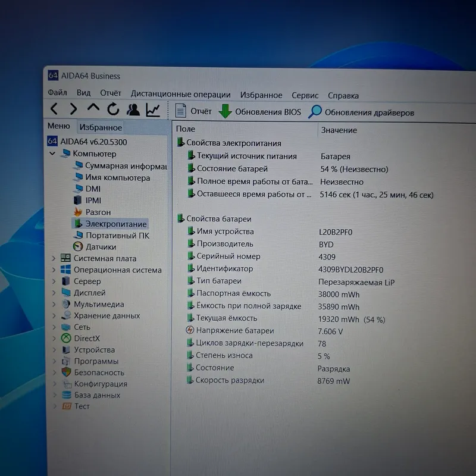The height and width of the screenshot is (476, 476).
Task: Open the user management icon
Action: coord(133,109)
